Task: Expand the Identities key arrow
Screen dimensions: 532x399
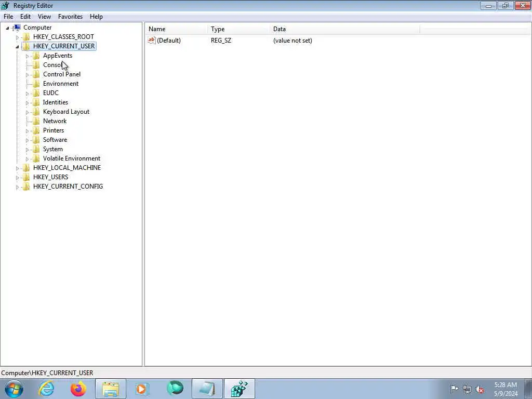Action: pyautogui.click(x=27, y=103)
